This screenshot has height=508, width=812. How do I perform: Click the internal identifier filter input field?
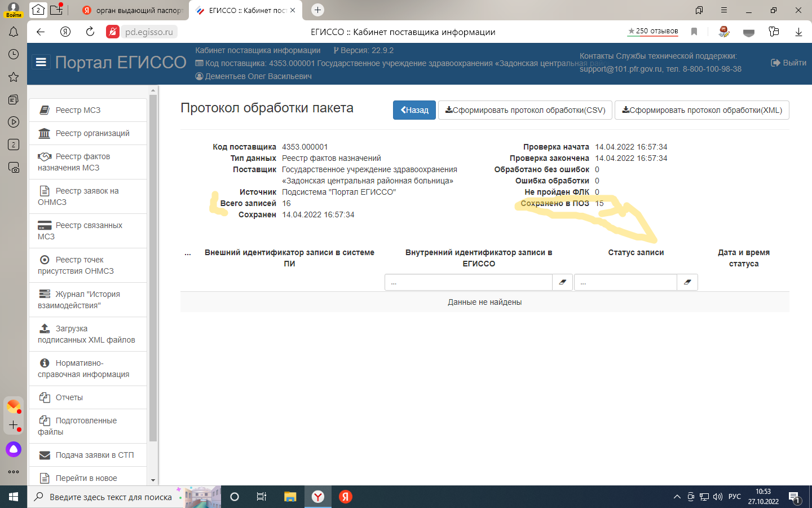pos(468,282)
